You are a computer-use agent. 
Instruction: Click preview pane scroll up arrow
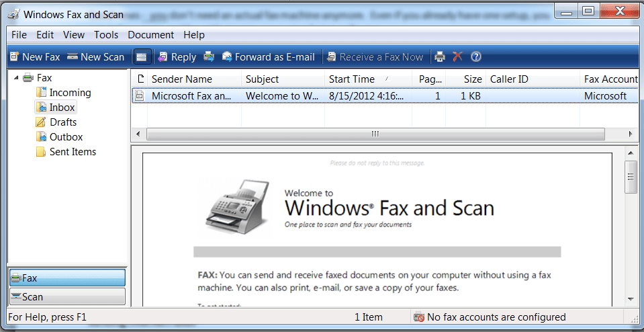pyautogui.click(x=631, y=153)
